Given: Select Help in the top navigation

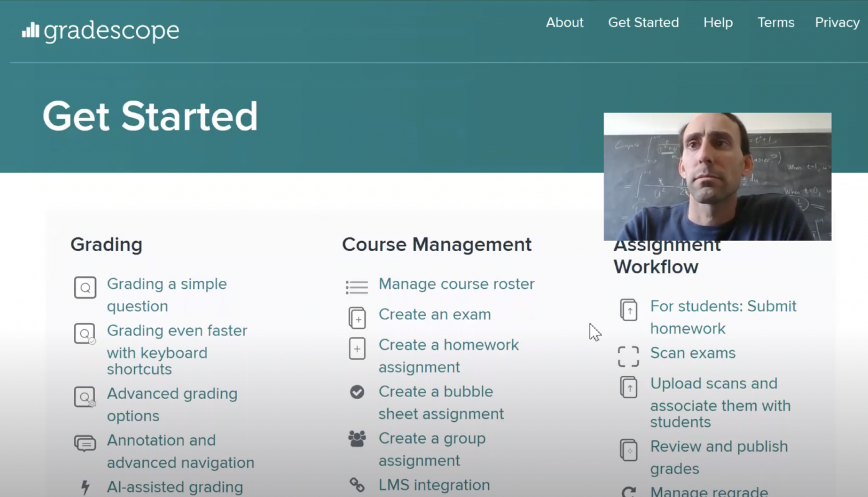Looking at the screenshot, I should (718, 22).
